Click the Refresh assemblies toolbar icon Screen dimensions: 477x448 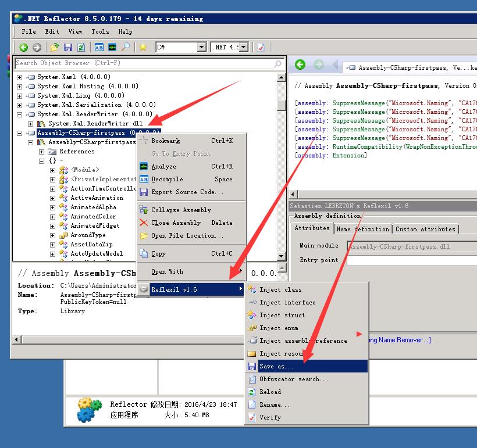coord(81,48)
